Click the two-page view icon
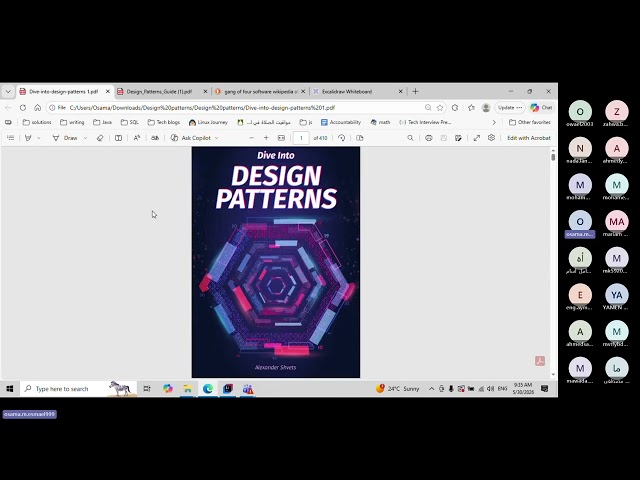 click(x=360, y=138)
